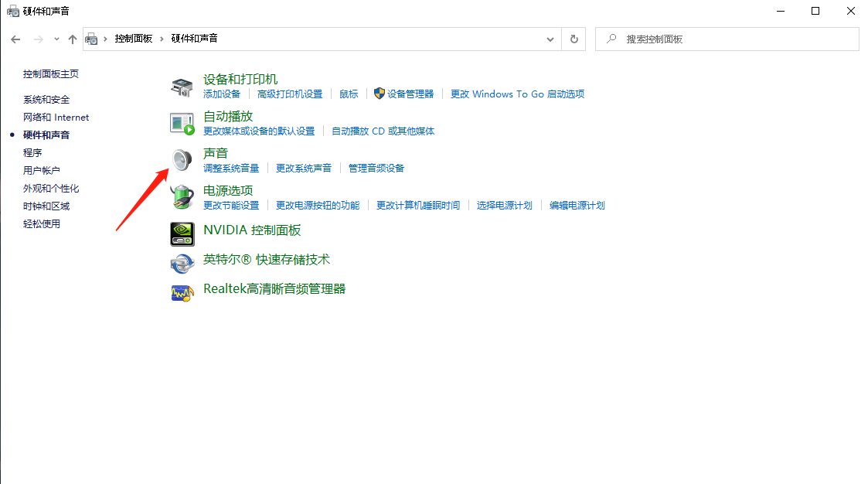
Task: Expand chevron after 控制面板 in breadcrumb
Action: pos(162,39)
